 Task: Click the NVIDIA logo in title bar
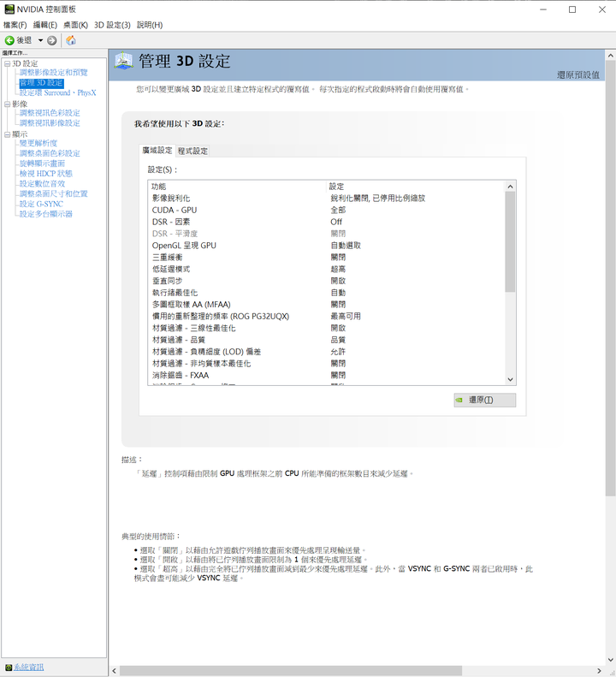click(9, 9)
